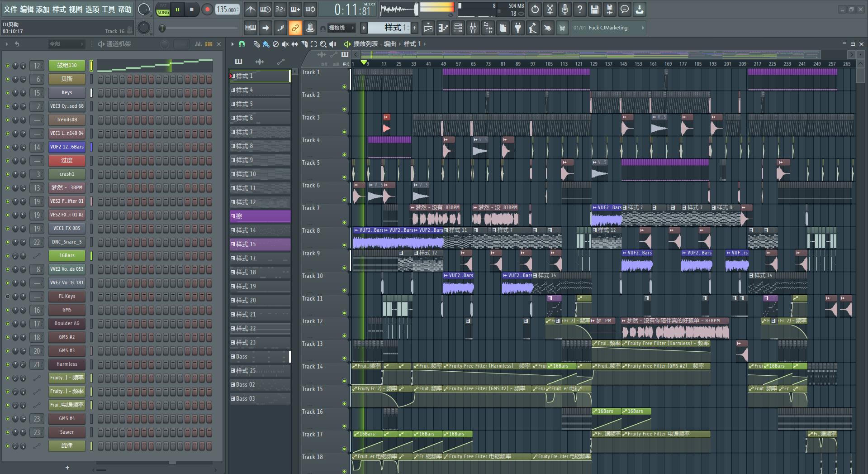Viewport: 868px width, 474px height.
Task: Click the main pitch knob
Action: (x=144, y=28)
